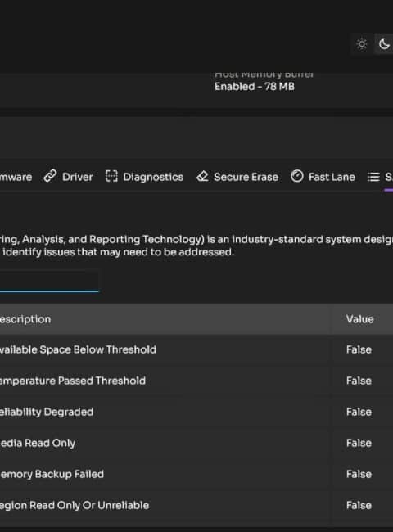The width and height of the screenshot is (393, 532).
Task: Open the Driver tab label
Action: 78,177
